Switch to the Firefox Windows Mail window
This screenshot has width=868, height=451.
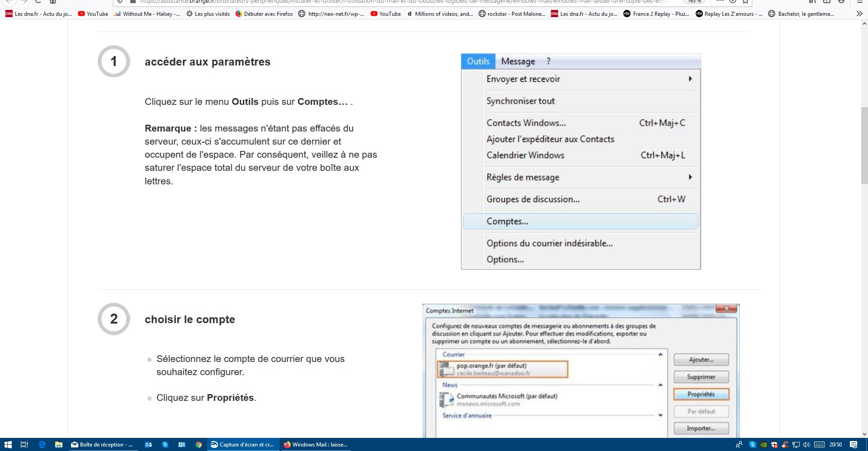point(316,445)
